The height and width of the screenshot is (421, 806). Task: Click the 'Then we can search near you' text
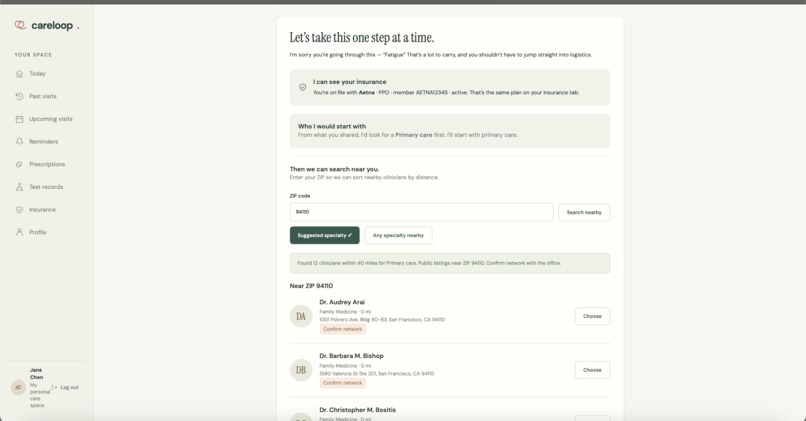[x=334, y=169]
